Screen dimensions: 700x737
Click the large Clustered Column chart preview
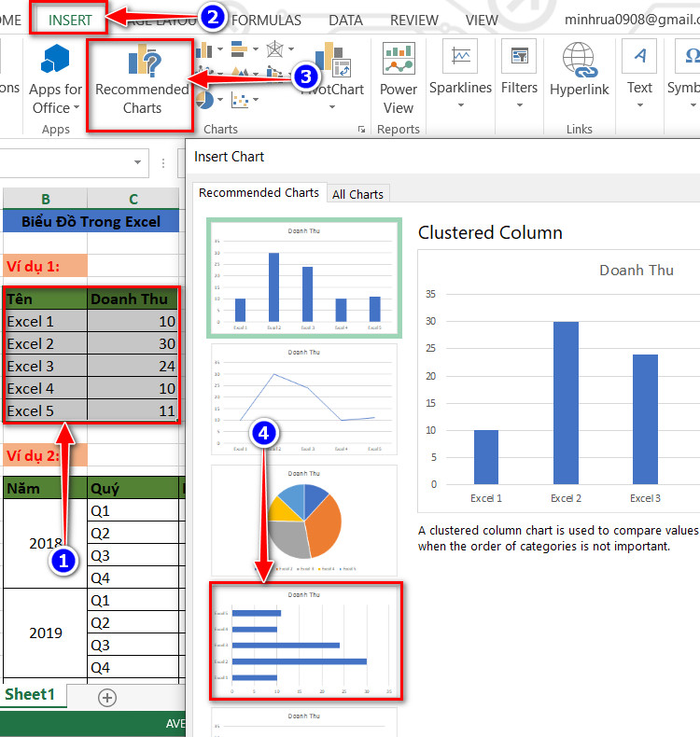(558, 382)
